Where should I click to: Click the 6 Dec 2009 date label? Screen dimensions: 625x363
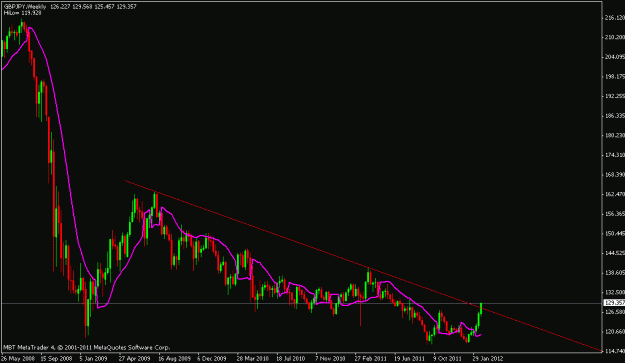(211, 358)
